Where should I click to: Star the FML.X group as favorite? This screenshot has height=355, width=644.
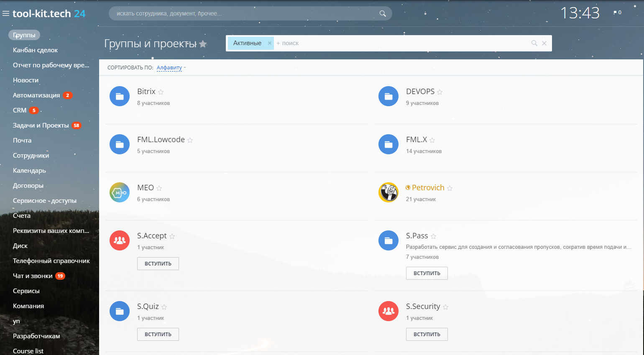point(432,140)
